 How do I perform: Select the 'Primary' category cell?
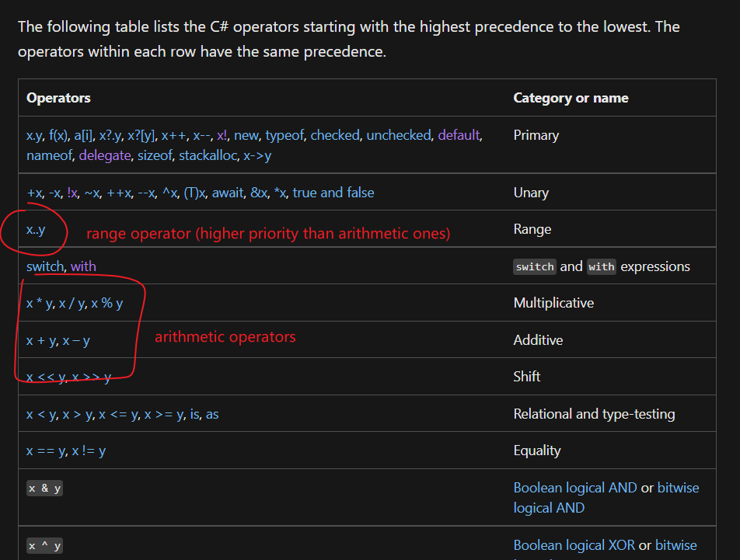536,136
